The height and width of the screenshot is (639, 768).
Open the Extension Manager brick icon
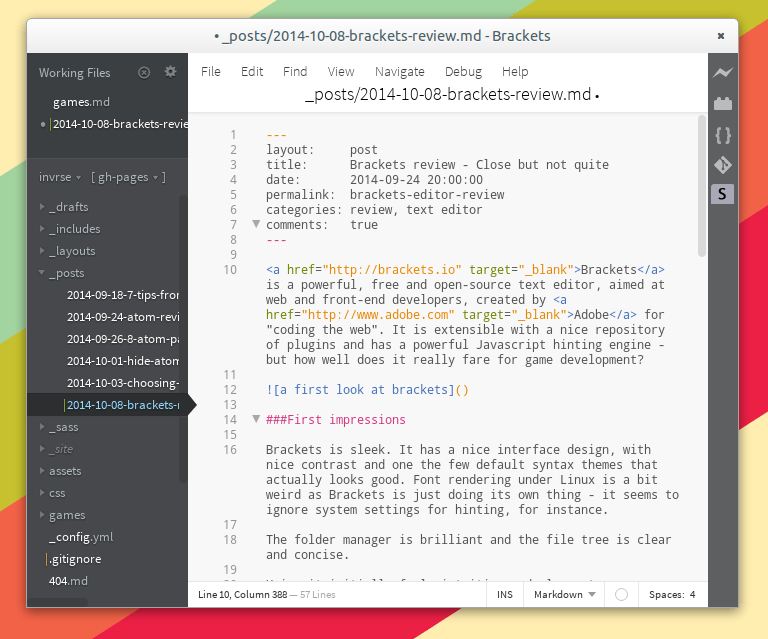(x=722, y=103)
